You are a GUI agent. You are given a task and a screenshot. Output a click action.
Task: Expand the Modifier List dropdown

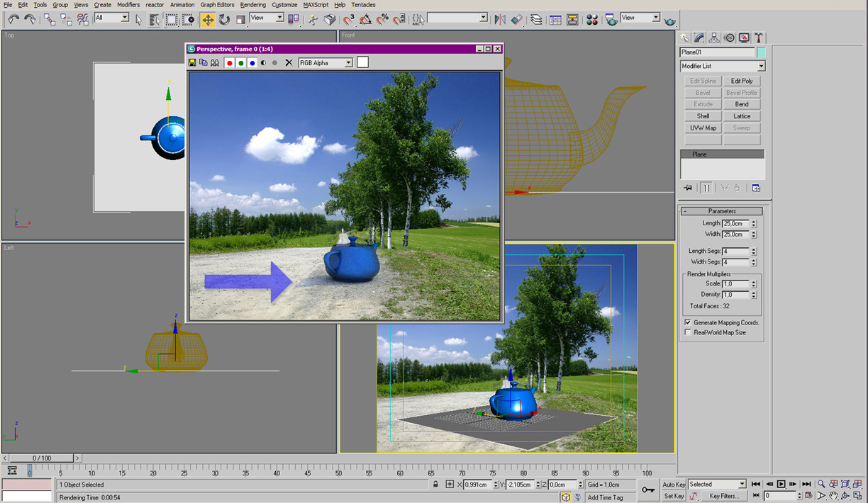coord(761,67)
